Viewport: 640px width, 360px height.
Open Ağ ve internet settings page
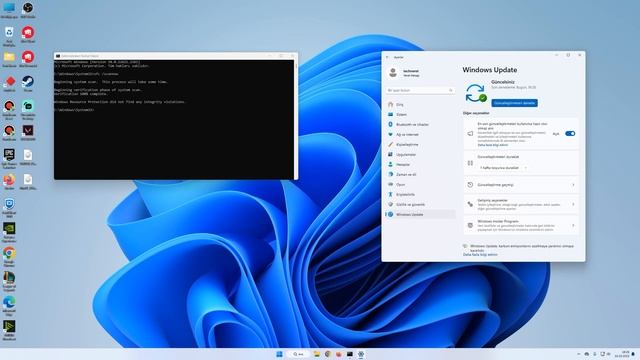pyautogui.click(x=407, y=135)
